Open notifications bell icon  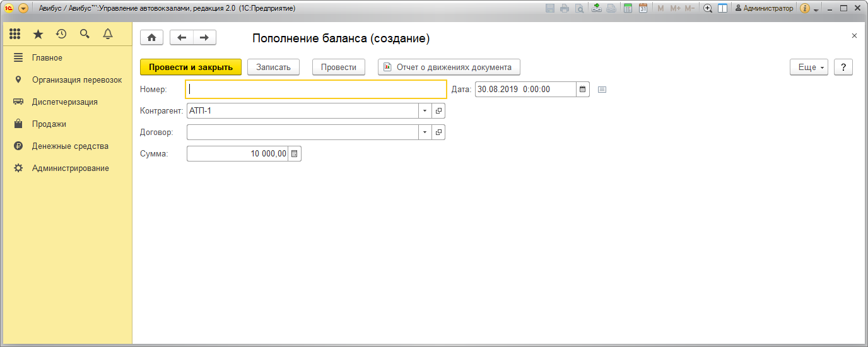[108, 34]
